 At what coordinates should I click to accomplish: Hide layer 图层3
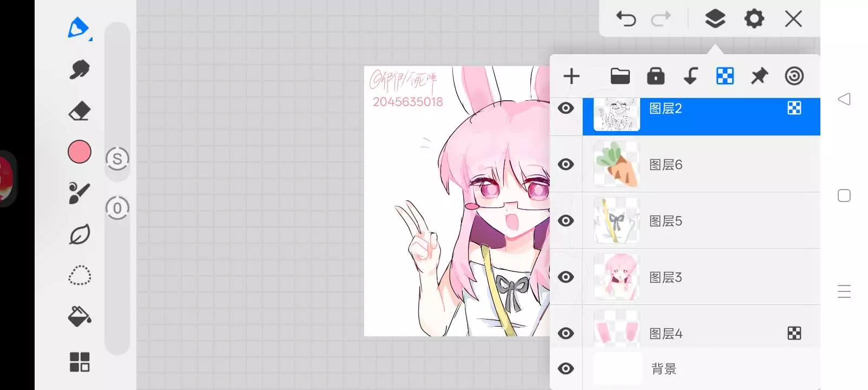566,277
